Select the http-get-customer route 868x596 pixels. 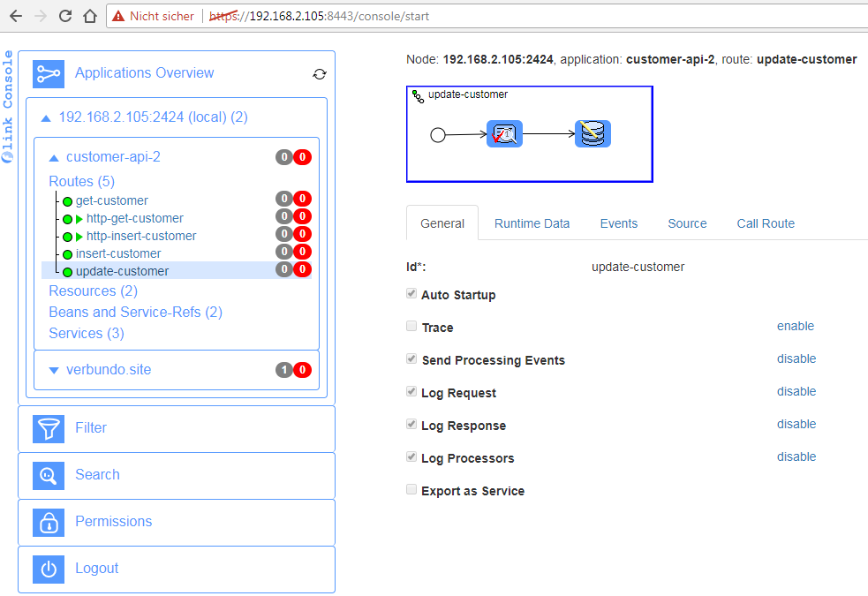[134, 218]
